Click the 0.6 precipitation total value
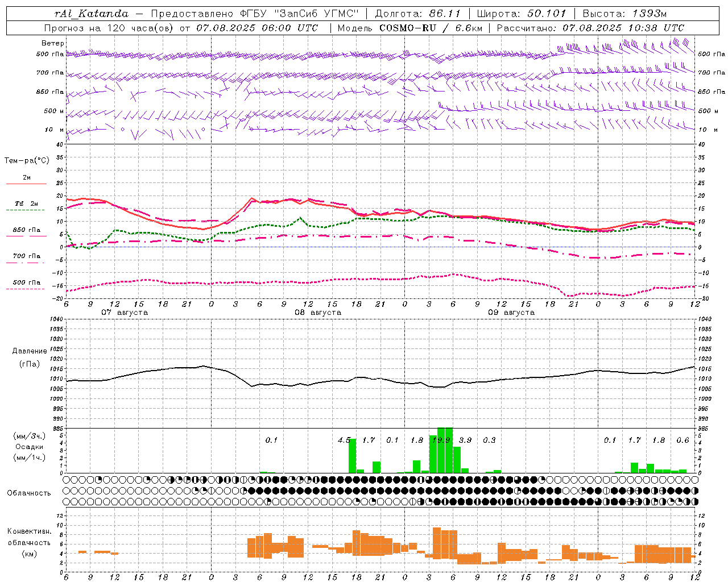This screenshot has height=582, width=728. [x=682, y=440]
